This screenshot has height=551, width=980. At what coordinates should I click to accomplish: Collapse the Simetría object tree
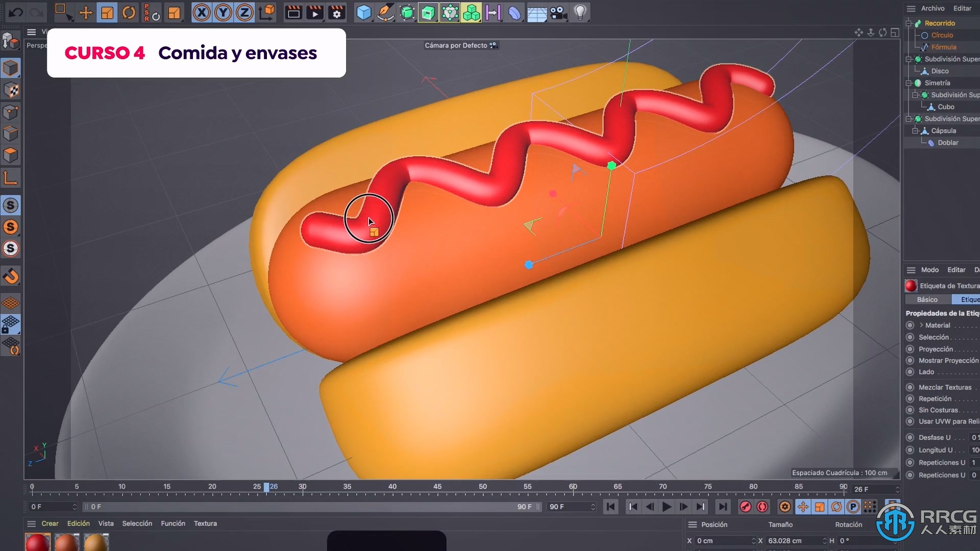(909, 83)
